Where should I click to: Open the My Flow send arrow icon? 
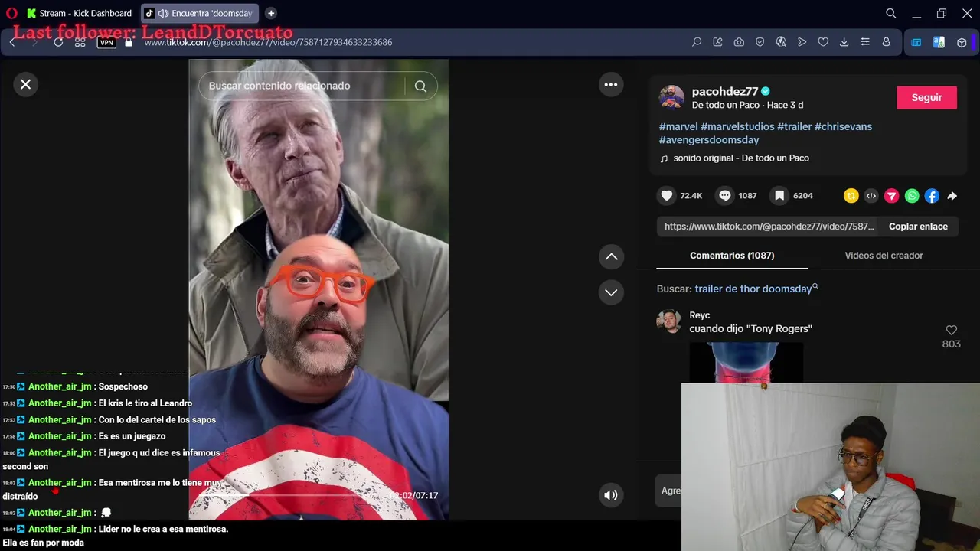click(802, 42)
